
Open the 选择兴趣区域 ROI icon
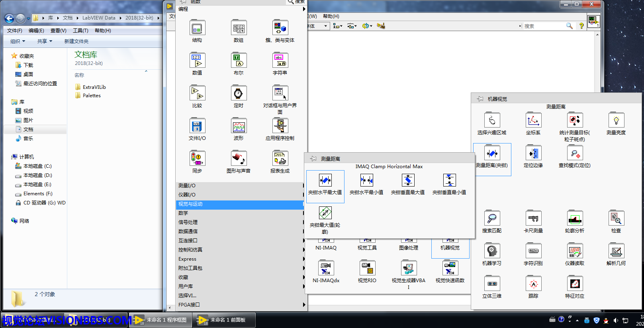pyautogui.click(x=492, y=121)
